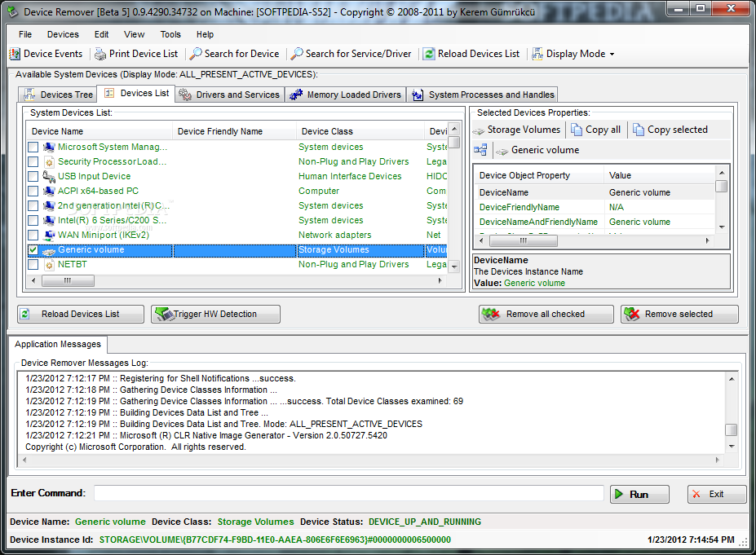Click the device tree node icon beside Generic volume

[x=480, y=150]
